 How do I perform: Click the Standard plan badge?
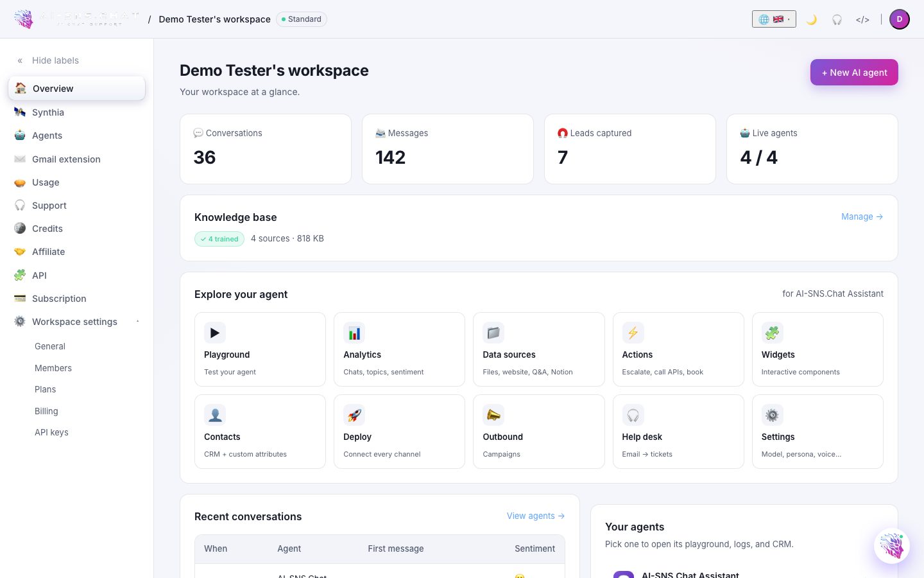tap(302, 19)
